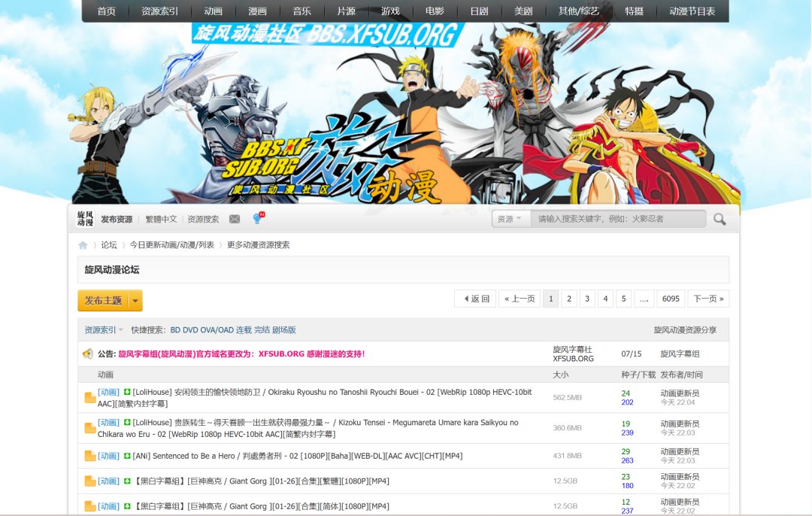This screenshot has width=812, height=516.
Task: Open the 动画 navigation menu item
Action: 213,11
